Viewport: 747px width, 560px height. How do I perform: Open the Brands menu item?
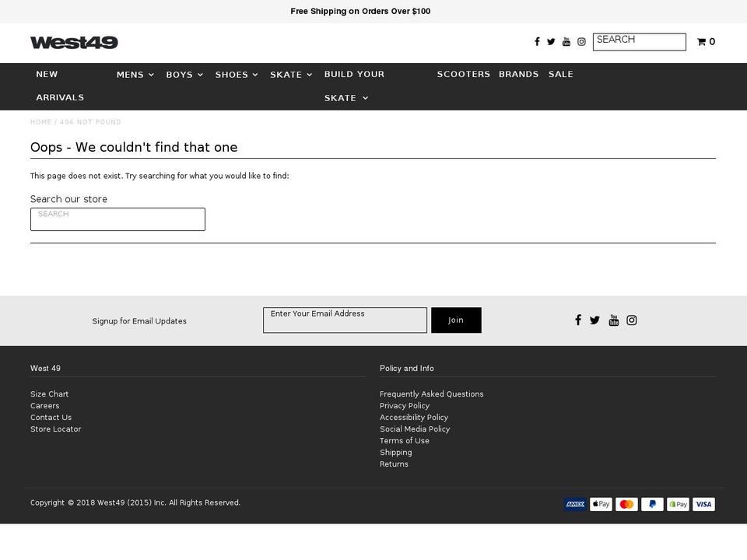pos(519,75)
